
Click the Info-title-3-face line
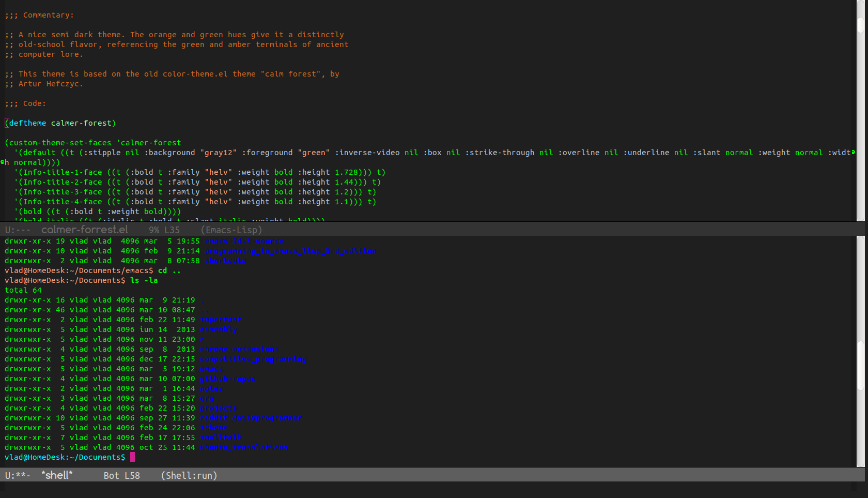pos(195,192)
